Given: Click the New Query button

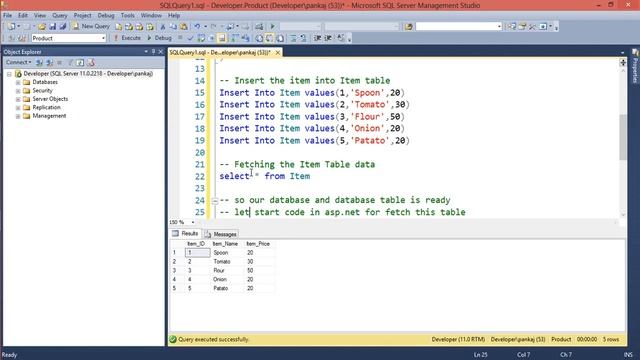Looking at the screenshot, I should coord(91,27).
